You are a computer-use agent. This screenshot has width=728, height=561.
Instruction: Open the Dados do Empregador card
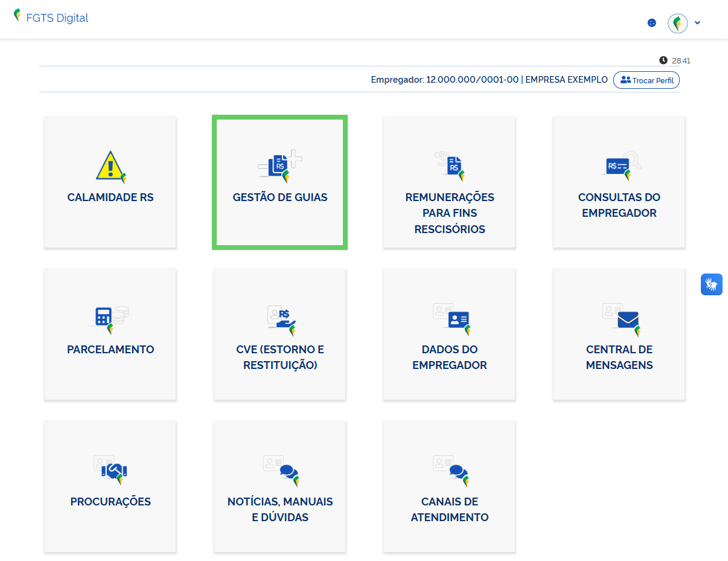click(x=450, y=334)
